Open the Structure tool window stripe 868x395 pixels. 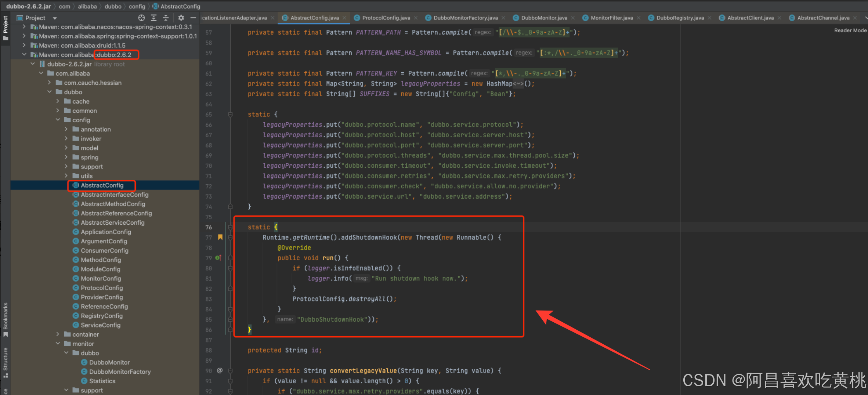[5, 362]
